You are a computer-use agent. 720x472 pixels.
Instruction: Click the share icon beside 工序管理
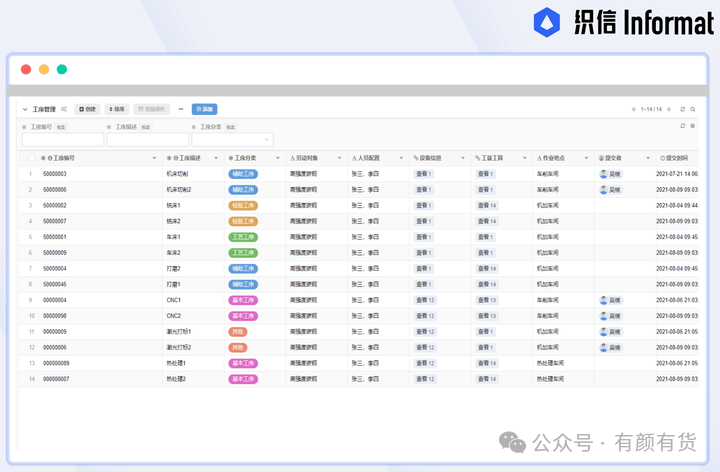click(x=64, y=109)
